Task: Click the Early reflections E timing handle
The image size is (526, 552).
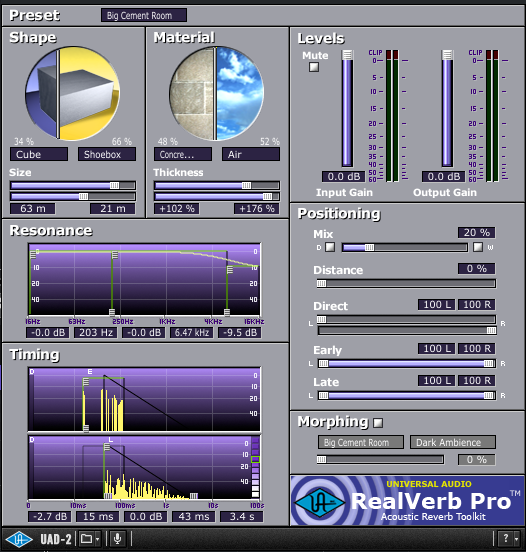Action: pyautogui.click(x=86, y=382)
